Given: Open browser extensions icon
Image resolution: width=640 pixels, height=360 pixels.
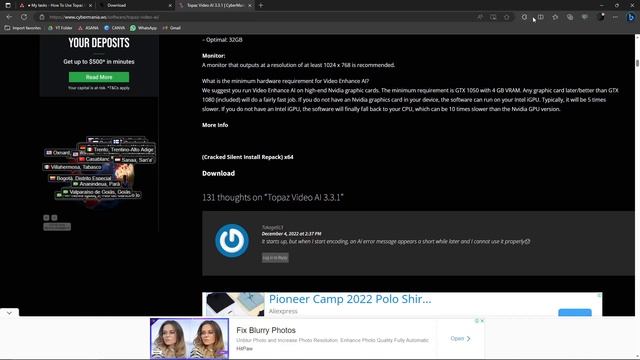Looking at the screenshot, I should click(x=524, y=17).
